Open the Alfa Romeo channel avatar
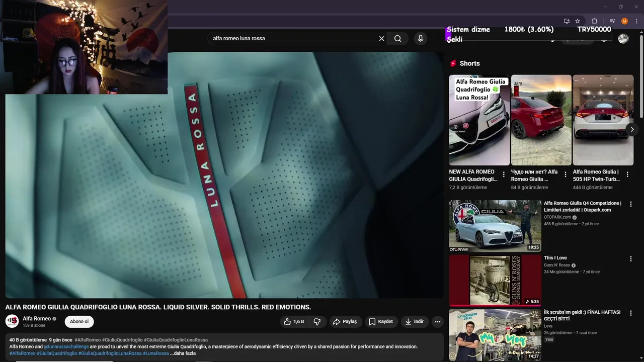 point(12,321)
